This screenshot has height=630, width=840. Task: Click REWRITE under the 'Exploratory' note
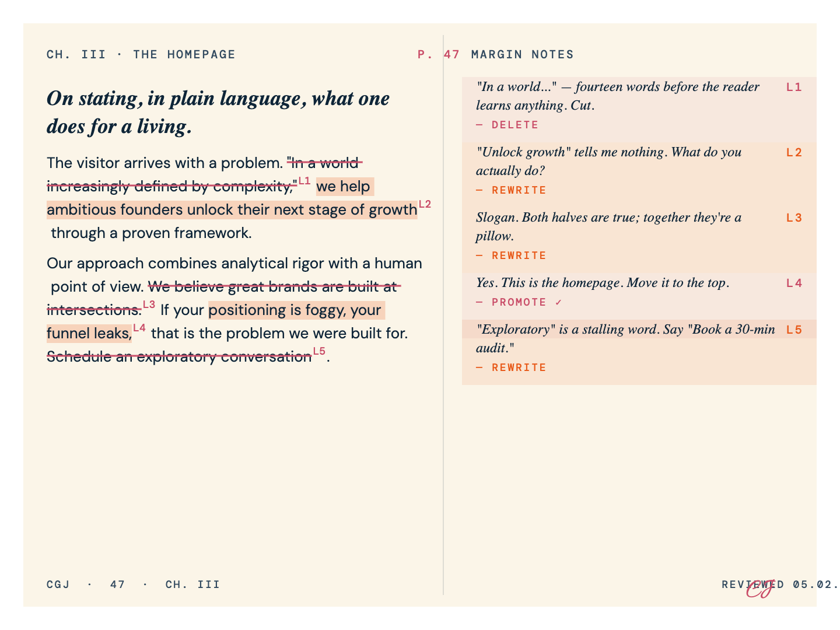[511, 367]
